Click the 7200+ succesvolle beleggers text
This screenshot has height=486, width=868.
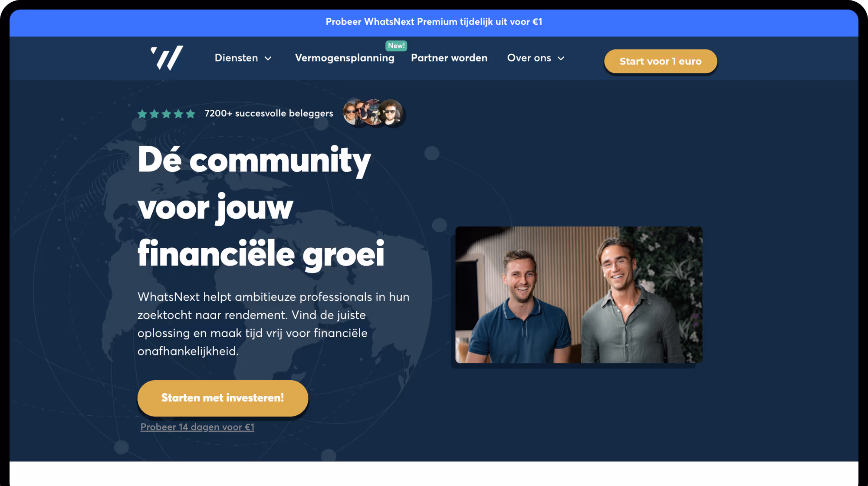coord(269,114)
